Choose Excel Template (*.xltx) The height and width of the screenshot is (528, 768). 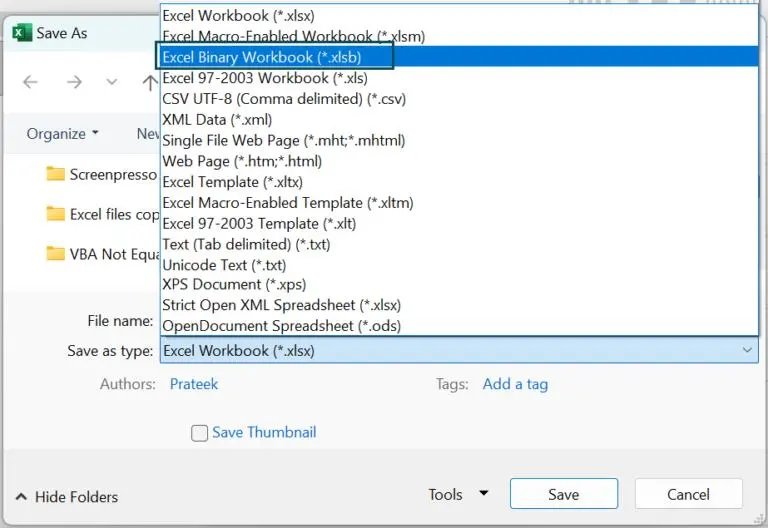[x=459, y=182]
